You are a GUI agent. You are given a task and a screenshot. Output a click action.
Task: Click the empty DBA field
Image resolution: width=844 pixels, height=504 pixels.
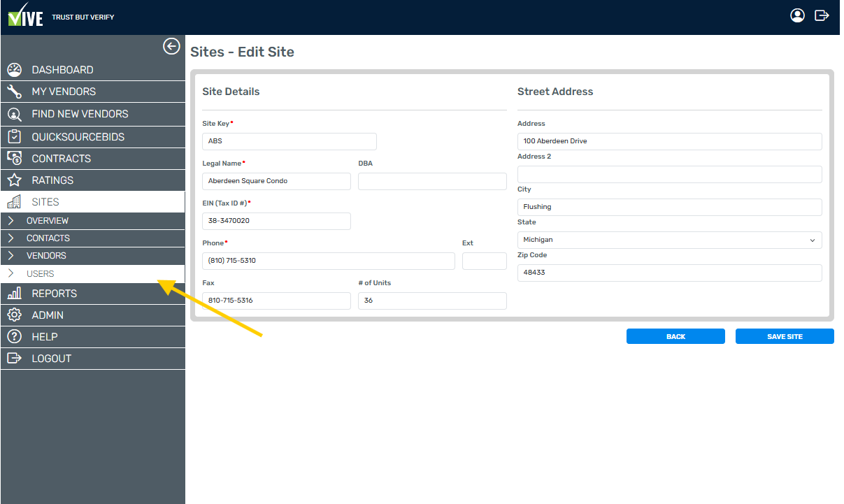(x=432, y=181)
